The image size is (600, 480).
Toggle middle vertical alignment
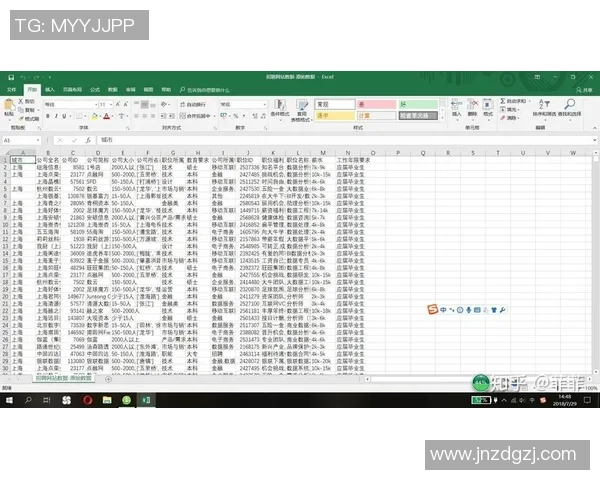pyautogui.click(x=145, y=104)
